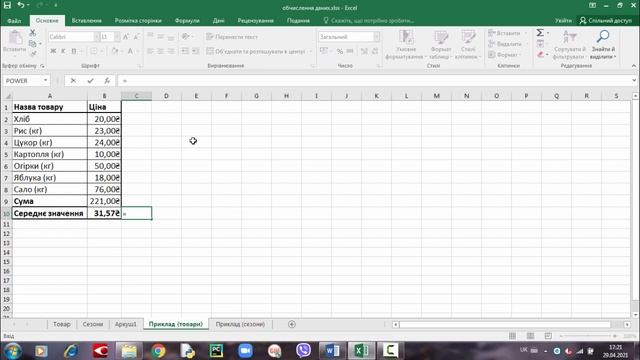
Task: Open the Сезони sheet tab
Action: click(93, 324)
